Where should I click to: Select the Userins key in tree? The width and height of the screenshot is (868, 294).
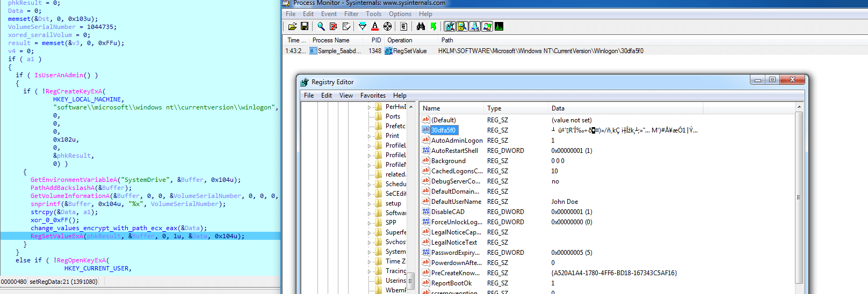[x=396, y=281]
